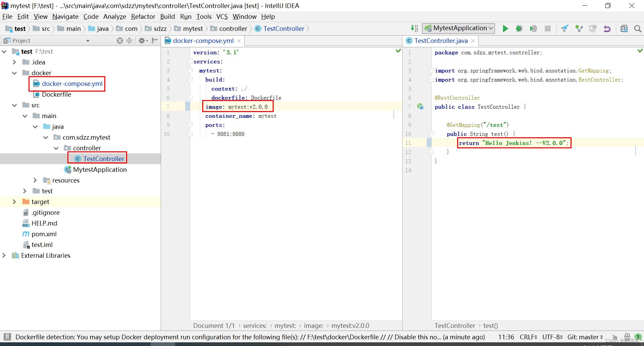Select the image: mytest:v2.0.0 breadcrumb
644x346 pixels.
(x=314, y=326)
